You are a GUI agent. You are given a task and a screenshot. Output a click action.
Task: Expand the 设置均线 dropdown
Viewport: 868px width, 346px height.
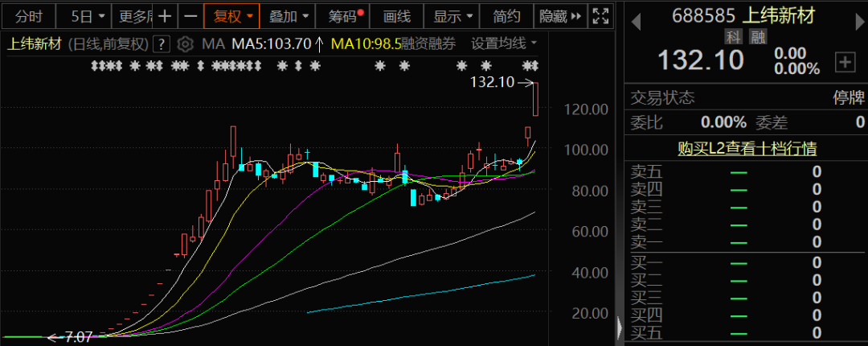coord(504,43)
